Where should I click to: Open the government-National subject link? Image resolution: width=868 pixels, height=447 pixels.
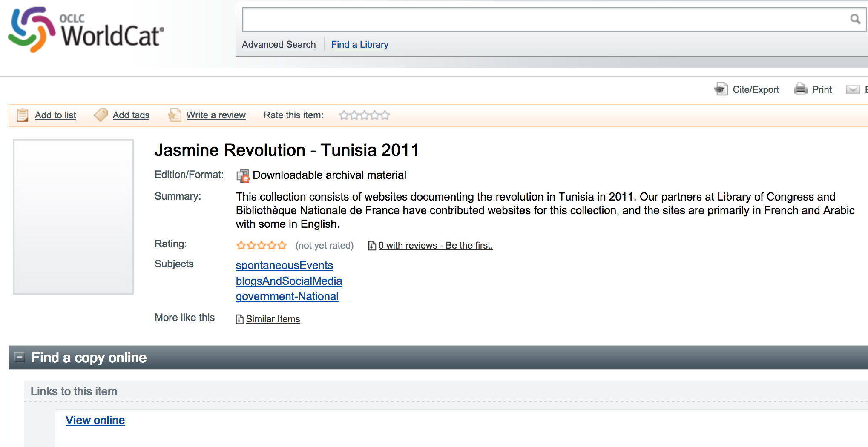[287, 296]
